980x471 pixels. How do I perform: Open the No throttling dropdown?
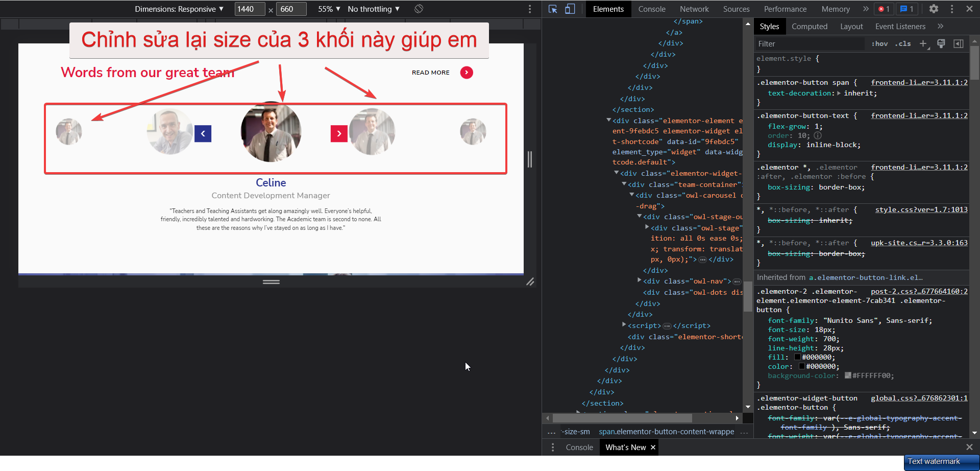[x=374, y=9]
